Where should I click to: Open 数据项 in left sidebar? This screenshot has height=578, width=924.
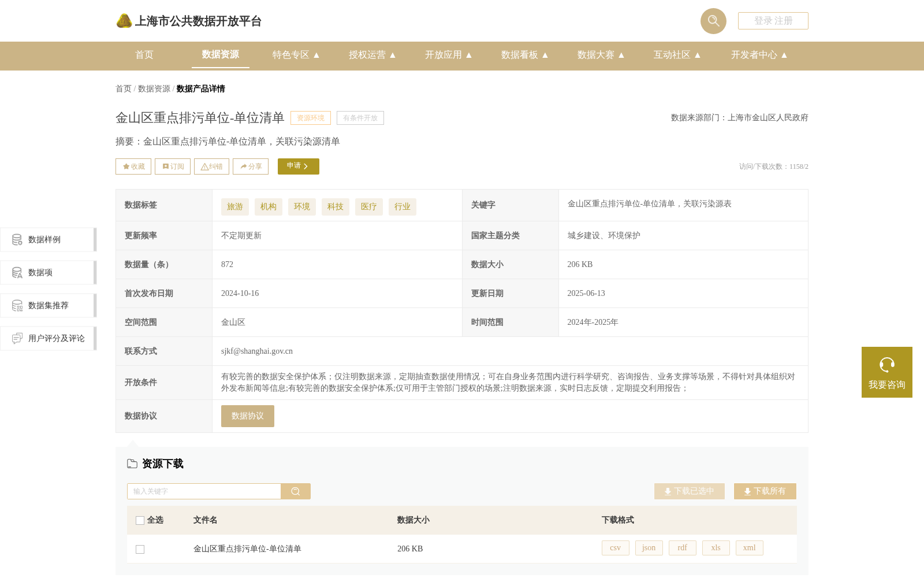click(49, 272)
